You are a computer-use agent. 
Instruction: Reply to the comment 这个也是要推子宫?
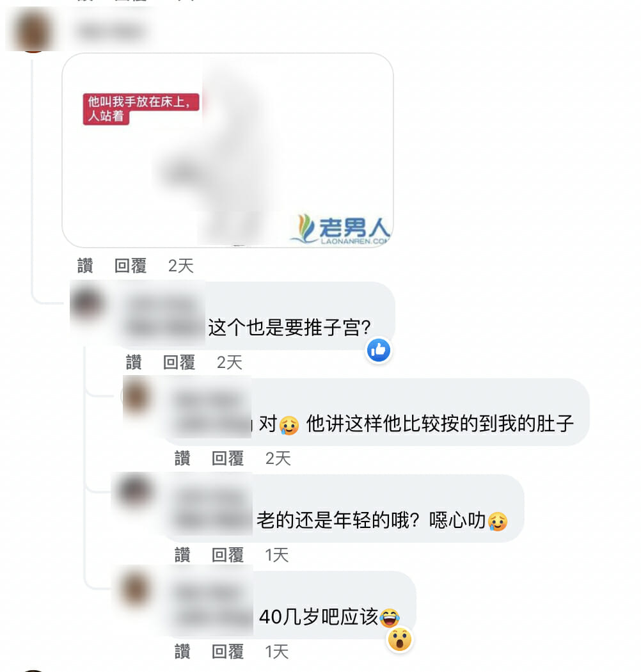pyautogui.click(x=179, y=363)
